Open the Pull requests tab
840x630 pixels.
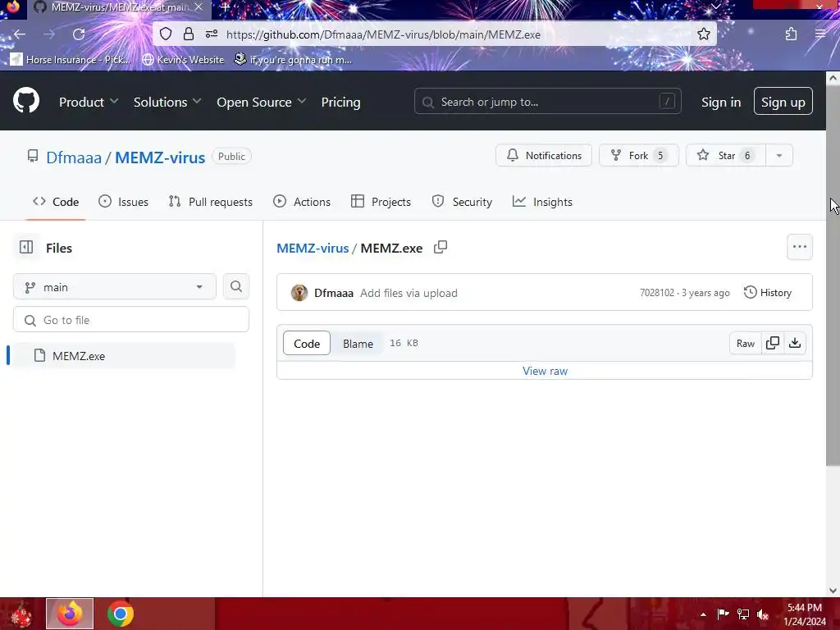(x=211, y=202)
